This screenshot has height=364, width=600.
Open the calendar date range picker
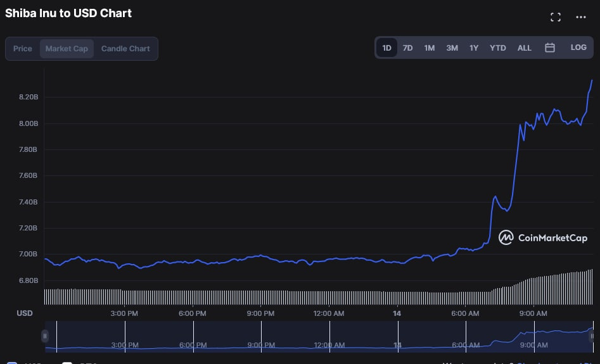(x=549, y=47)
